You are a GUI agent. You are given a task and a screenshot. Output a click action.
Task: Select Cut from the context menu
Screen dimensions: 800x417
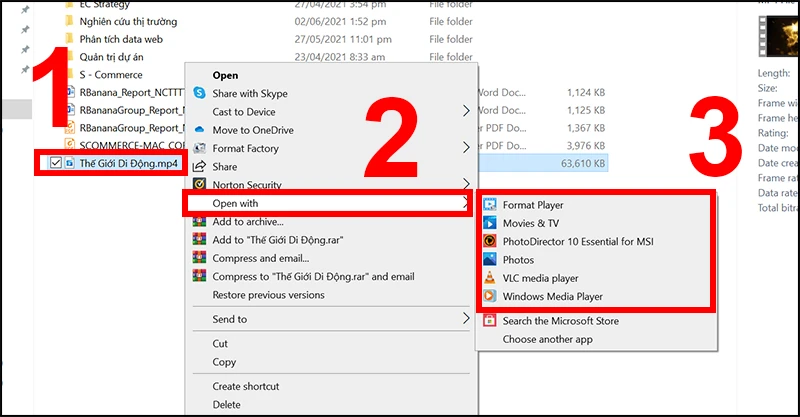[x=220, y=344]
